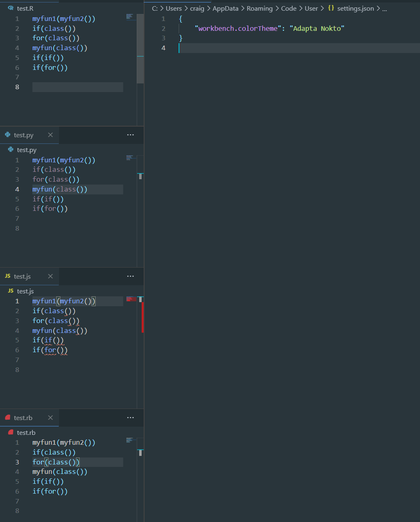Open the Code breadcrumb dropdown
The image size is (420, 522).
point(289,8)
